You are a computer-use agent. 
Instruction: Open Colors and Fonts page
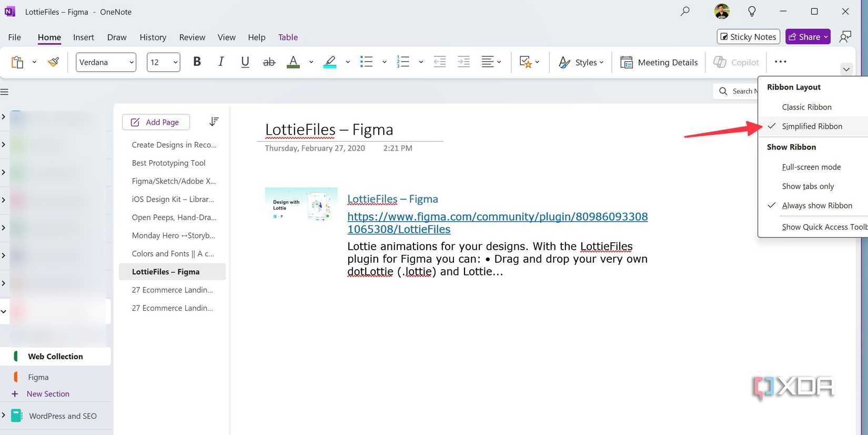click(x=173, y=253)
